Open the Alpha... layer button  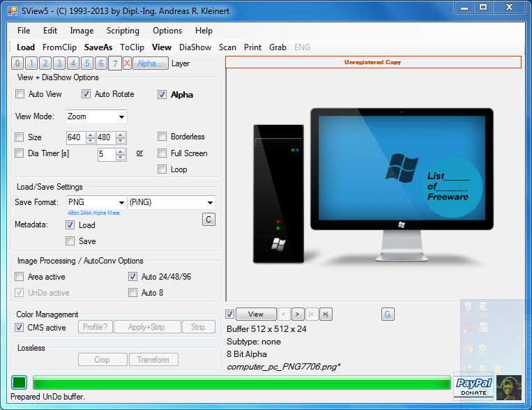tap(151, 63)
